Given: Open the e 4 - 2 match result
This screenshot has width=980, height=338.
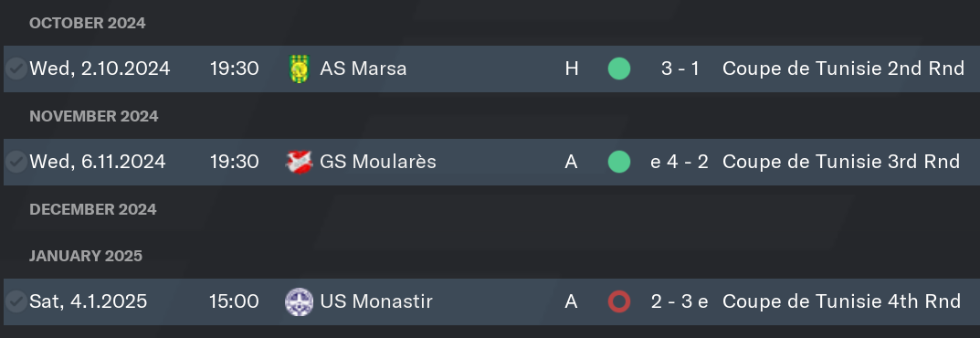Looking at the screenshot, I should pos(680,163).
